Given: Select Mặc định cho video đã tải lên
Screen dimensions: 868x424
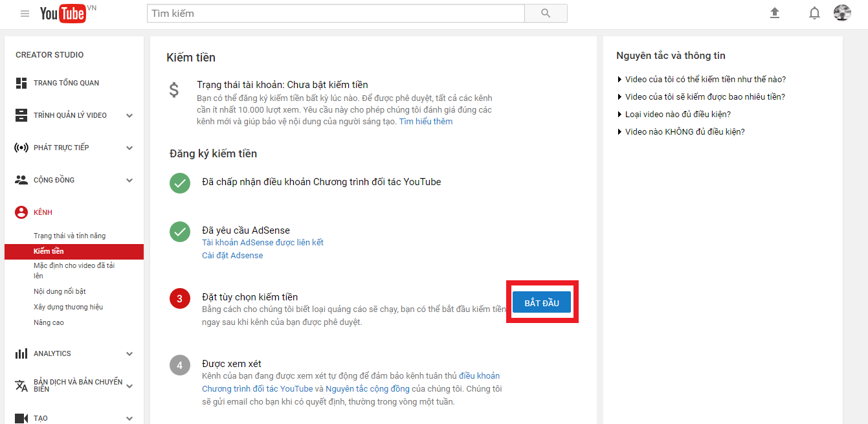Looking at the screenshot, I should tap(74, 271).
